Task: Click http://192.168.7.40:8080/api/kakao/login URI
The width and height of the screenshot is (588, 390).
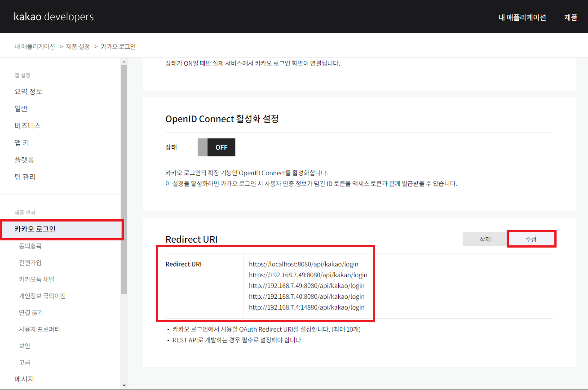Action: (307, 297)
